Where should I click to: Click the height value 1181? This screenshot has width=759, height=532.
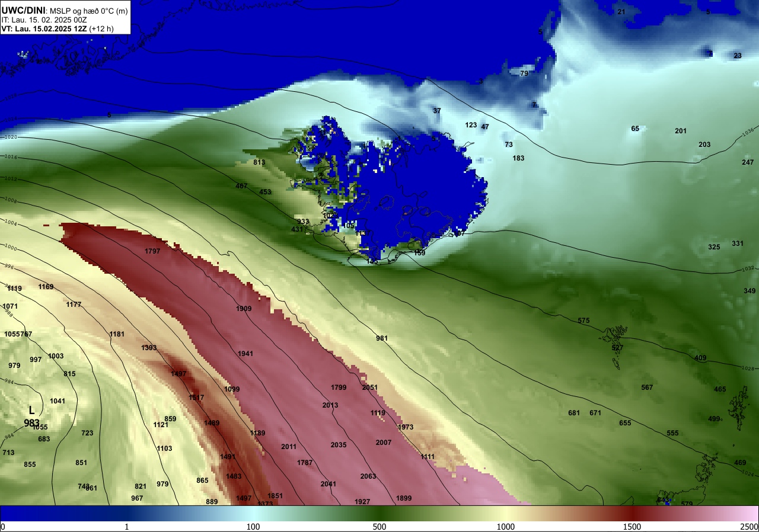pos(117,334)
